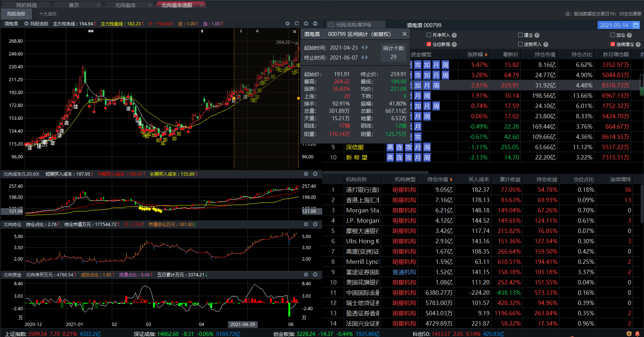
Task: Enable the 逆势买入 checkbox
Action: point(520,44)
